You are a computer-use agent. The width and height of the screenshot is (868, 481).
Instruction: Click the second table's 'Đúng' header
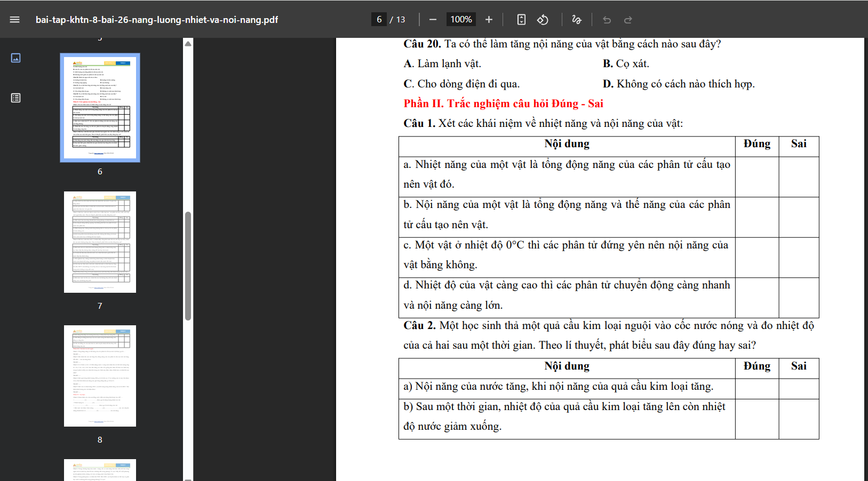click(x=757, y=366)
